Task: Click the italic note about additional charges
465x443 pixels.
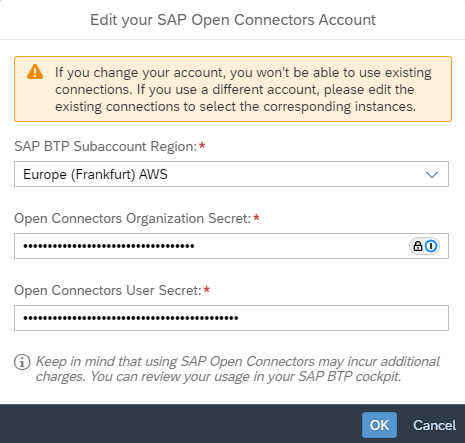Action: pyautogui.click(x=238, y=369)
